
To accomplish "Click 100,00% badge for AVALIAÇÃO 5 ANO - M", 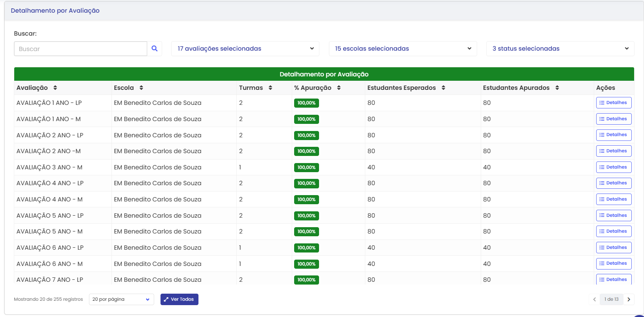I will pos(306,232).
